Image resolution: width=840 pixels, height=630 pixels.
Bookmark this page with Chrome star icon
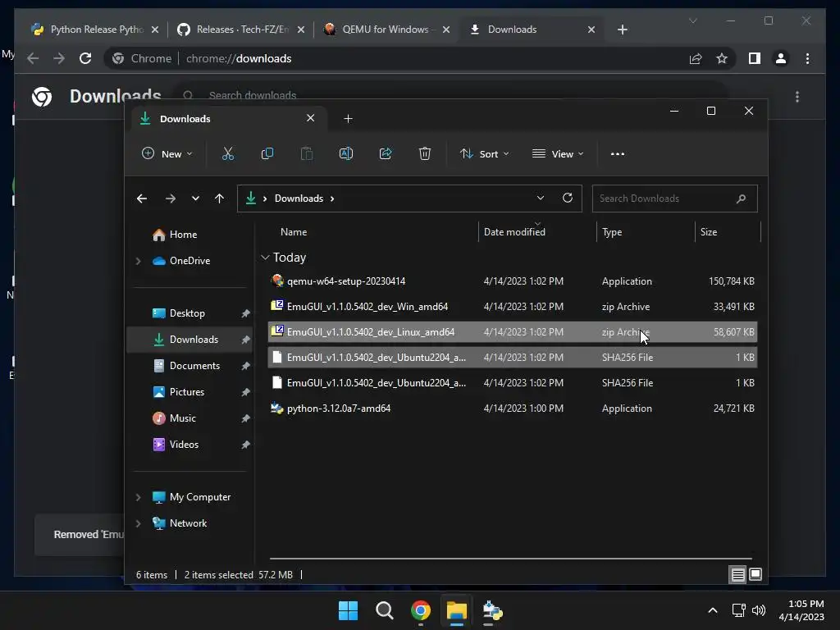pyautogui.click(x=722, y=58)
